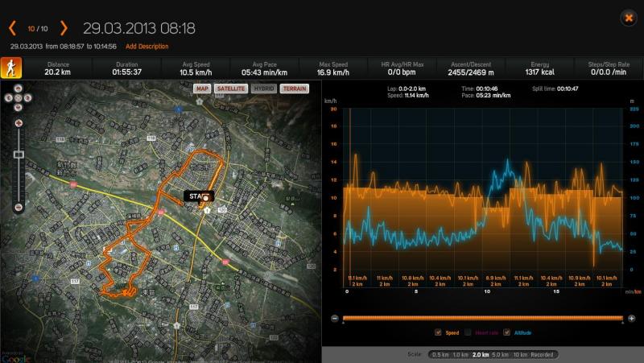Set lap scale to Recorded

click(542, 354)
